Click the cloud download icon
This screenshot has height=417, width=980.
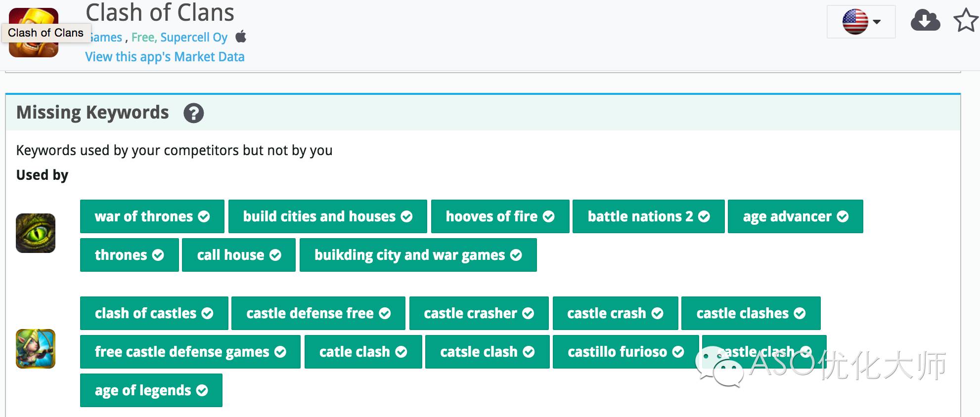point(925,21)
